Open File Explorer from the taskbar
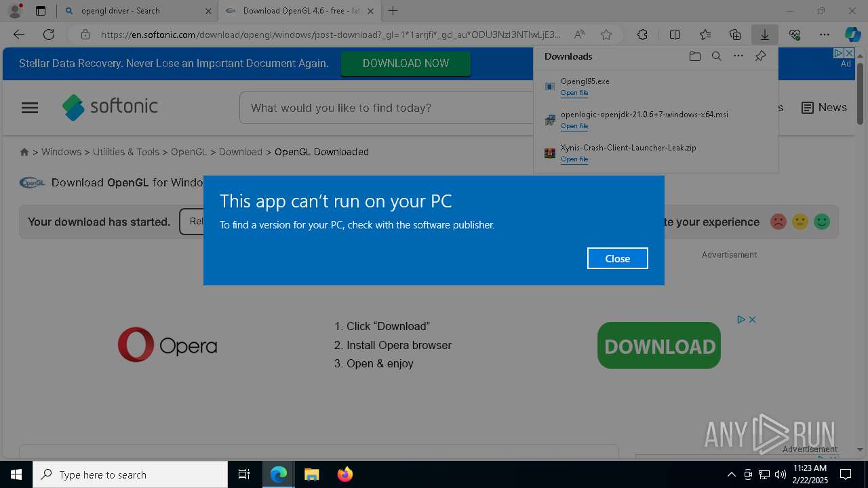 tap(311, 474)
